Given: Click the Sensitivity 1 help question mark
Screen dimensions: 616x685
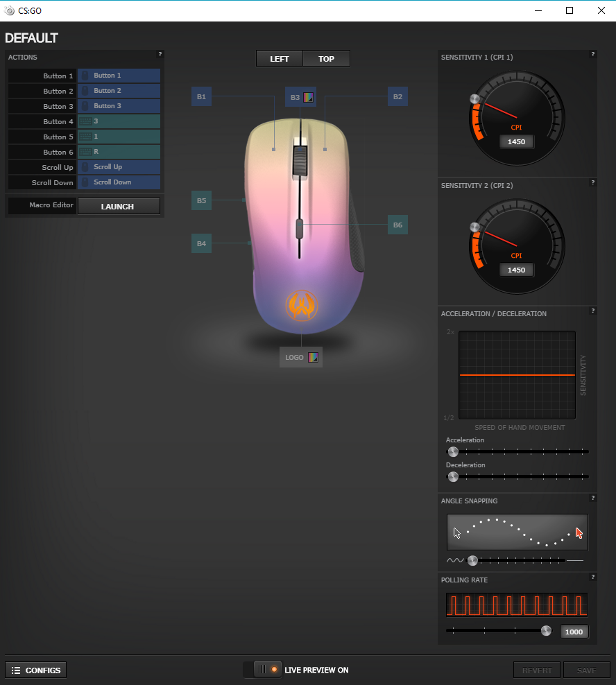Looking at the screenshot, I should click(x=592, y=54).
